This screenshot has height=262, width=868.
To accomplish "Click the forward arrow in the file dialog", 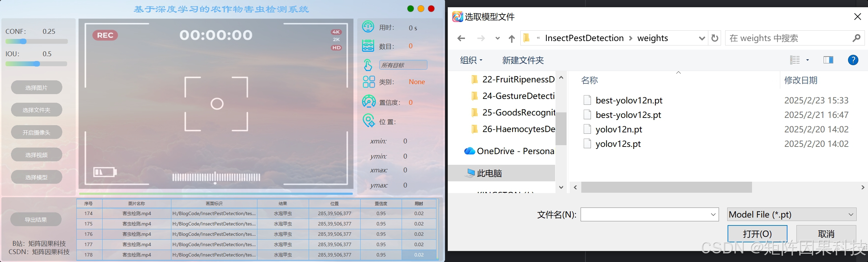I will click(x=481, y=38).
